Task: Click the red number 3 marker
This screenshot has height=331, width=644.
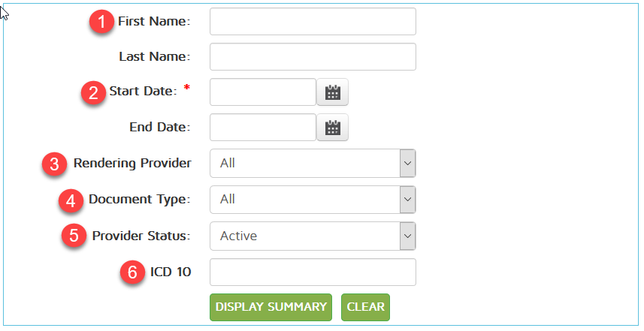Action: [56, 164]
